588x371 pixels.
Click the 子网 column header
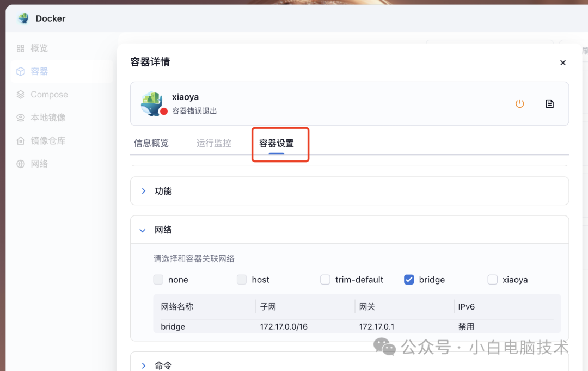(x=268, y=307)
